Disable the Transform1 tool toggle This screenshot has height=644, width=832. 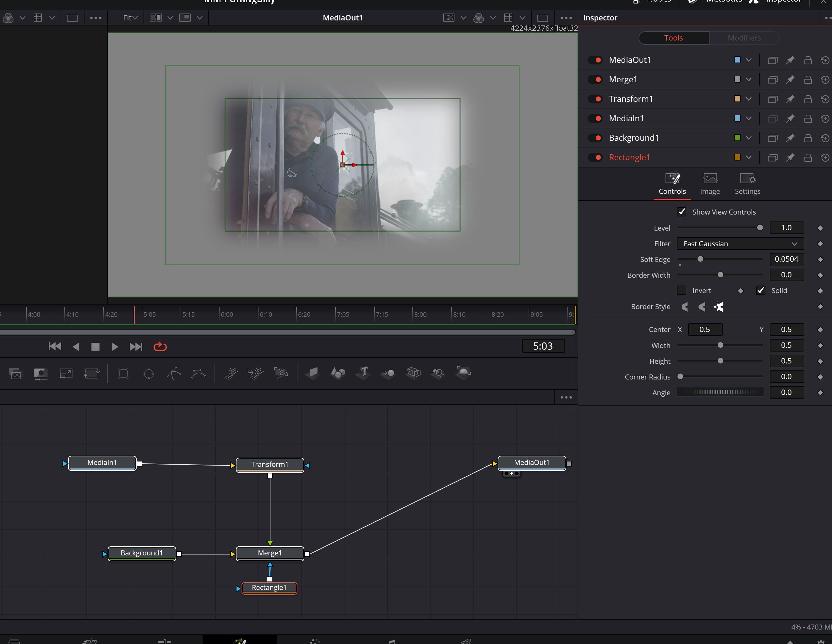(595, 99)
